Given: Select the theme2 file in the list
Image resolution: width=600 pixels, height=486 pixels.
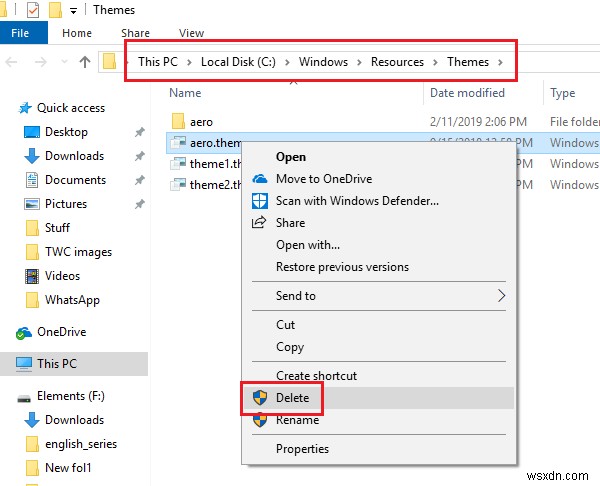Looking at the screenshot, I should [x=207, y=185].
